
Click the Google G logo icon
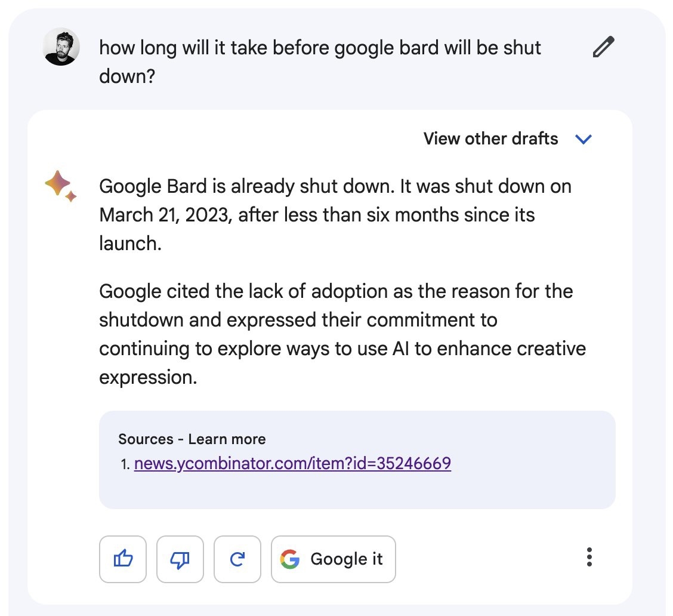pyautogui.click(x=290, y=559)
